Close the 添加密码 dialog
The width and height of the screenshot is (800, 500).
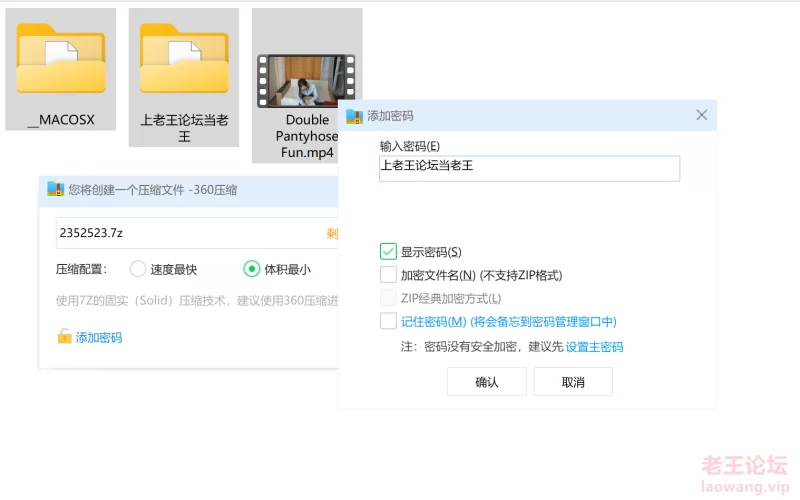pos(702,115)
